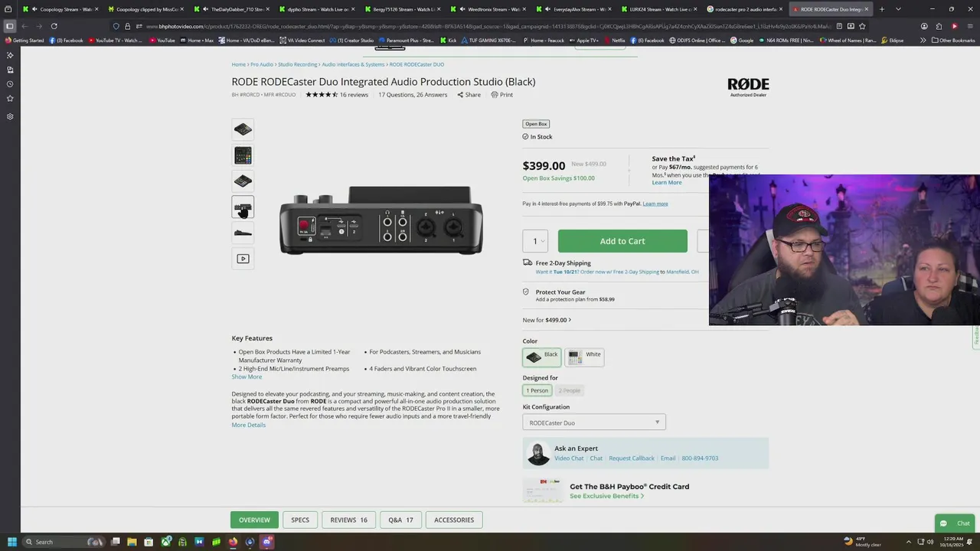Open the Q&A 17 tab

click(x=400, y=520)
